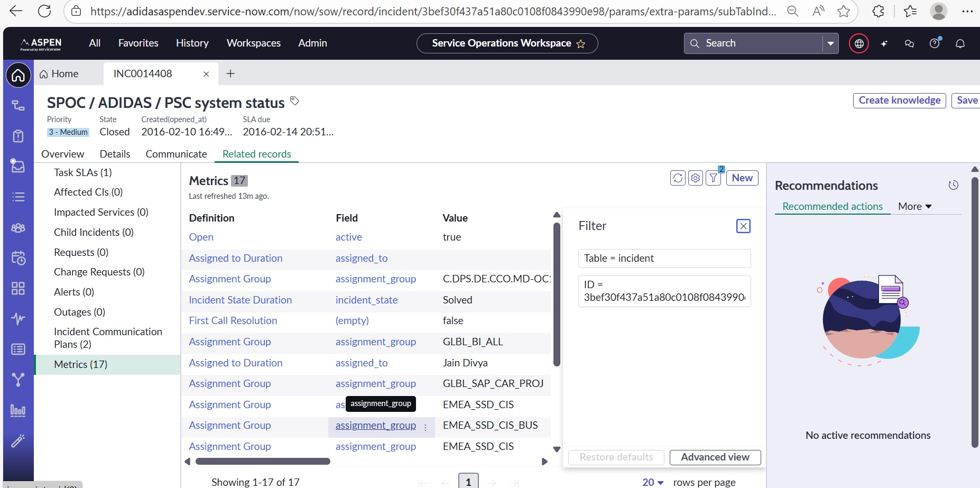
Task: Click the New metric button
Action: click(742, 178)
